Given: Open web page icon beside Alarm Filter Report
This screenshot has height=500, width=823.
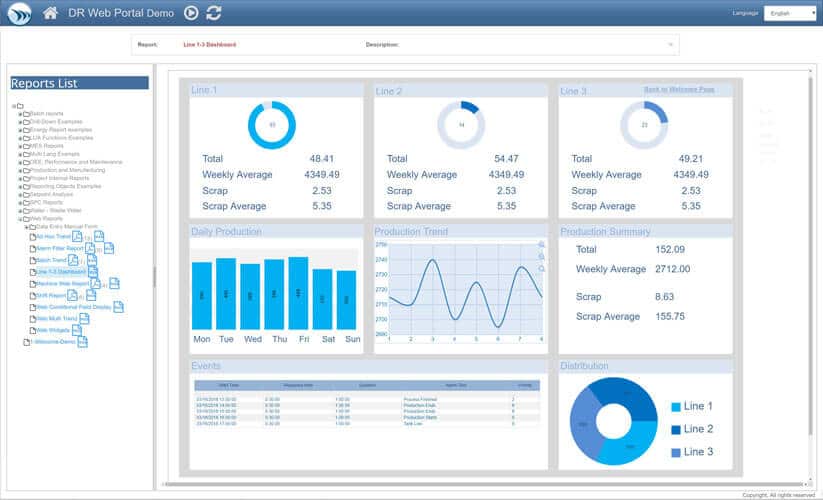Looking at the screenshot, I should pyautogui.click(x=109, y=248).
